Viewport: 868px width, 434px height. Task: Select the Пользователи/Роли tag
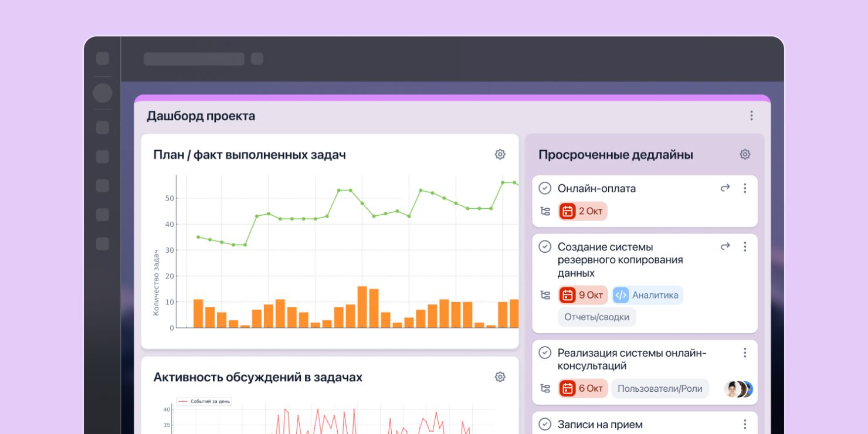click(660, 388)
